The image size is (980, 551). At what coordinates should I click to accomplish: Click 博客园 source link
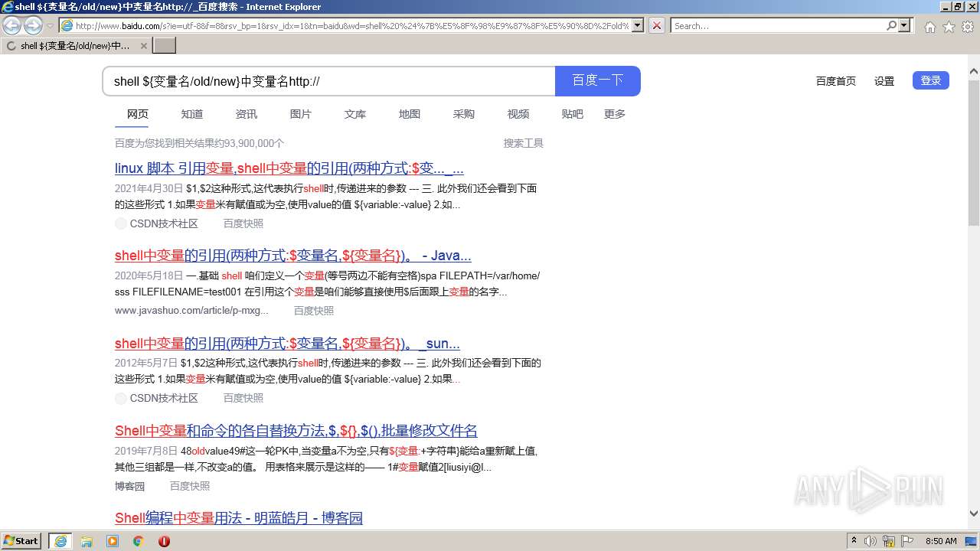click(130, 486)
